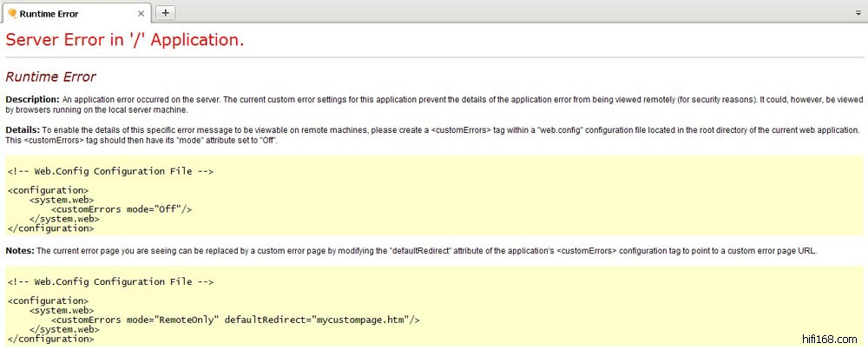
Task: Click the customErrors mode="RemoteOnly" code line
Action: point(235,320)
